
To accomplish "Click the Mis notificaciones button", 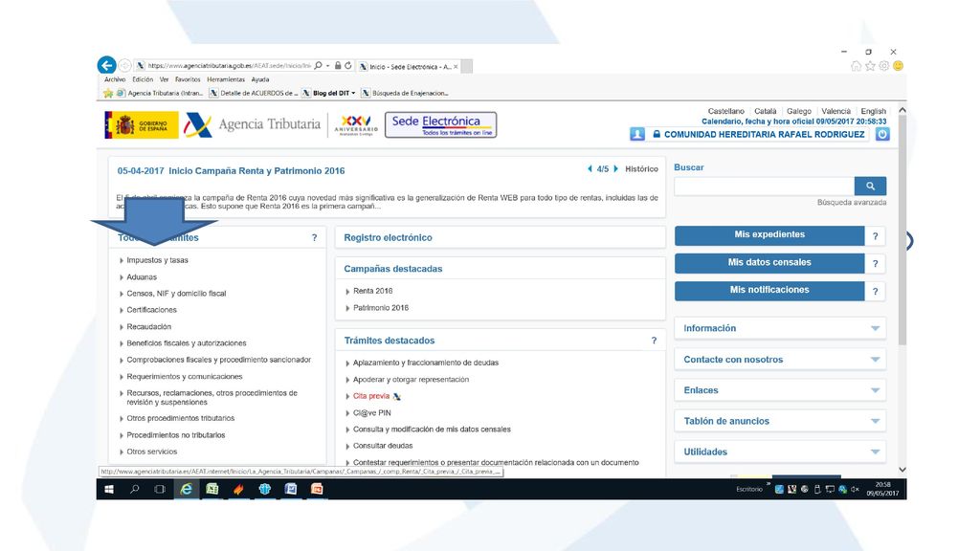I will pos(769,291).
